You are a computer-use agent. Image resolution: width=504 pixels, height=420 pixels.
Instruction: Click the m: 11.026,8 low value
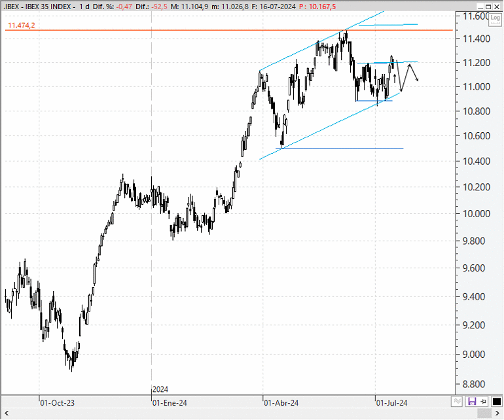point(230,7)
